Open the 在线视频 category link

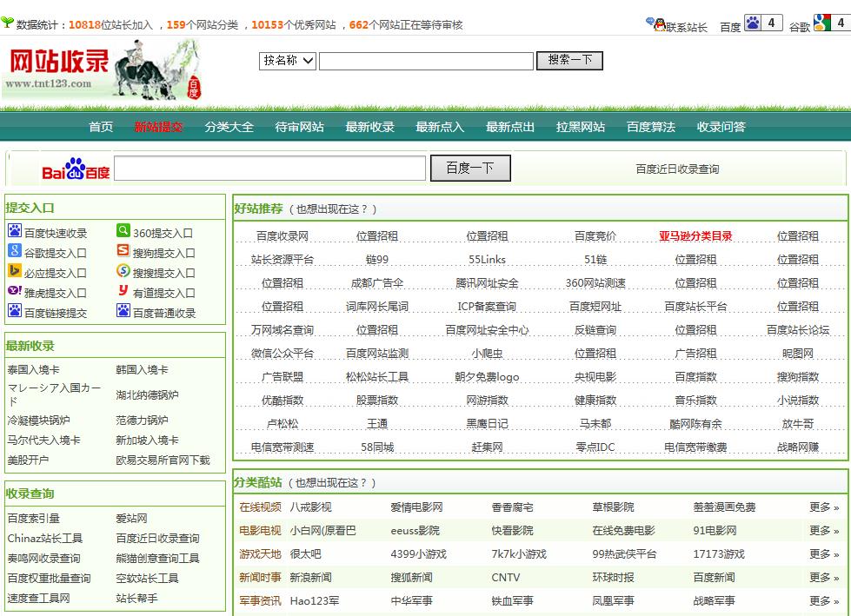(x=261, y=507)
